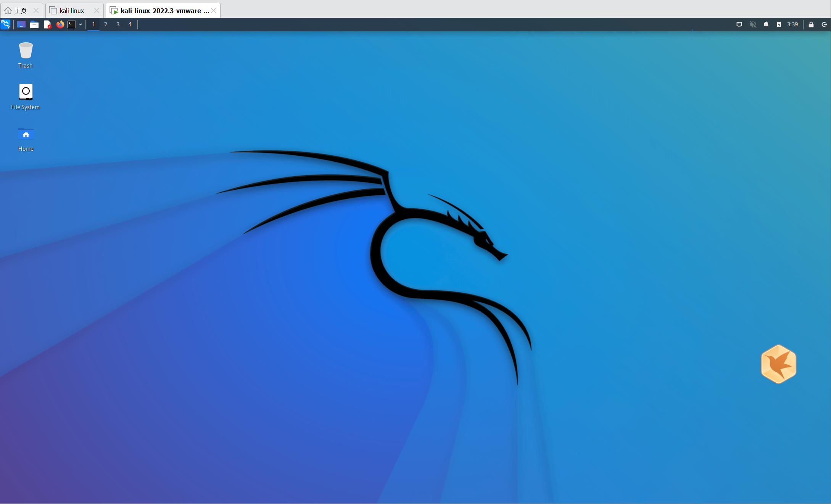
Task: Close the 主页 tab
Action: (36, 10)
